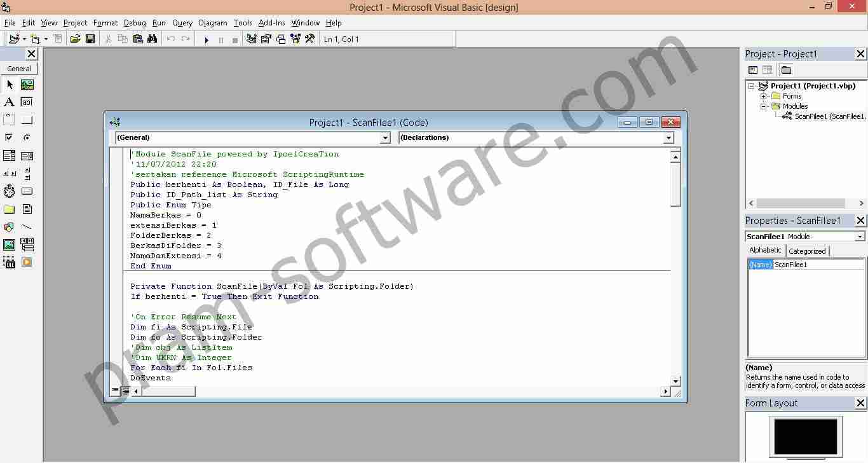The image size is (868, 463).
Task: Toggle Folders in the Project panel
Action: tap(786, 70)
